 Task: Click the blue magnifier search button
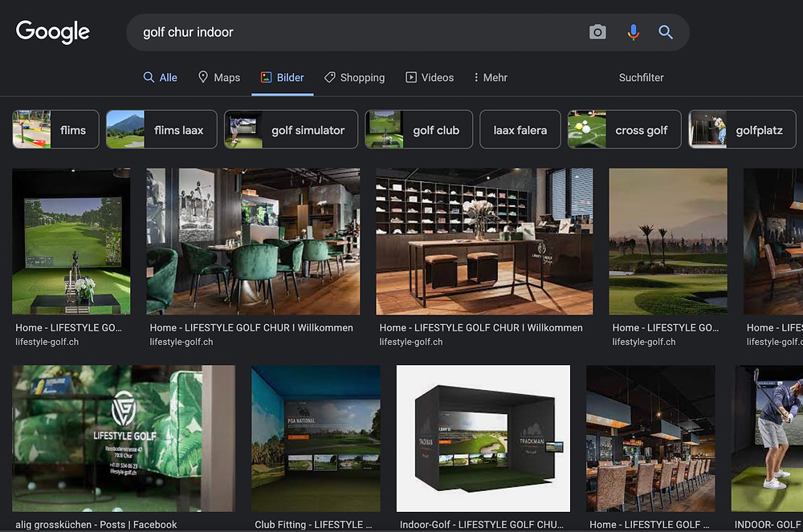pos(665,32)
